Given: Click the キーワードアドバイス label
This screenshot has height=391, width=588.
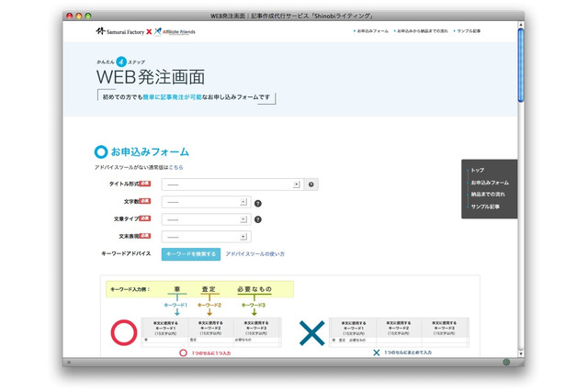Looking at the screenshot, I should (x=126, y=253).
